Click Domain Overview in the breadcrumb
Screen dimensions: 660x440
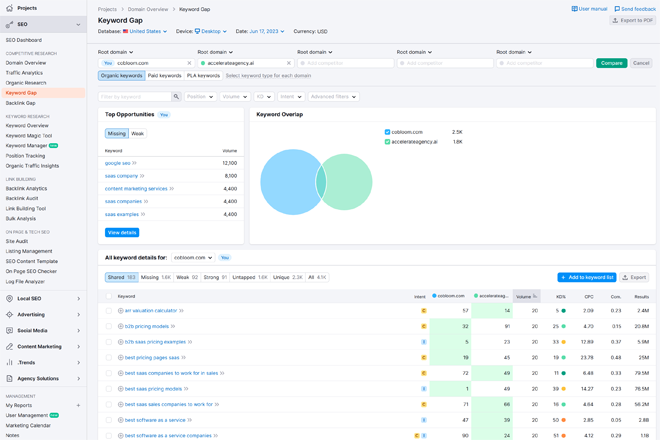click(148, 9)
